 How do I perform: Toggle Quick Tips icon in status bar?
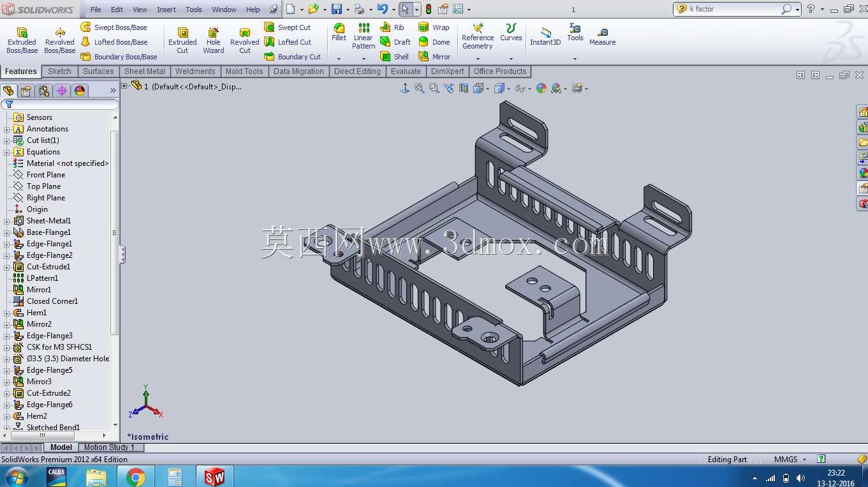pos(821,459)
